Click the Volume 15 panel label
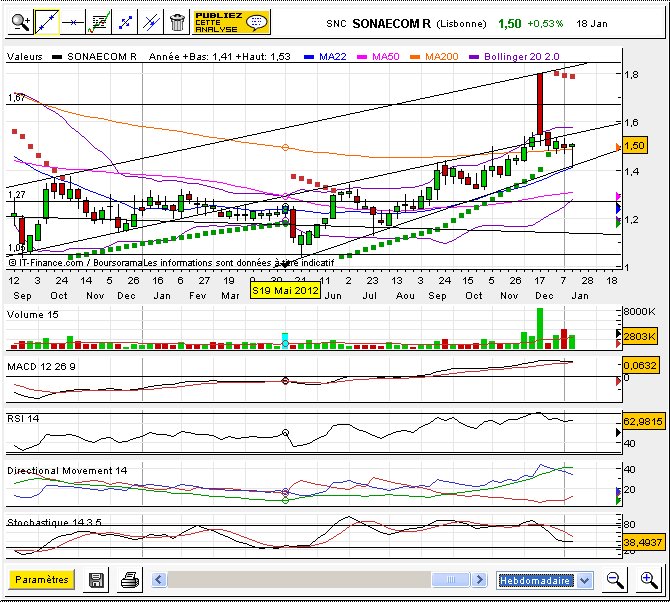670x602 pixels. click(32, 315)
